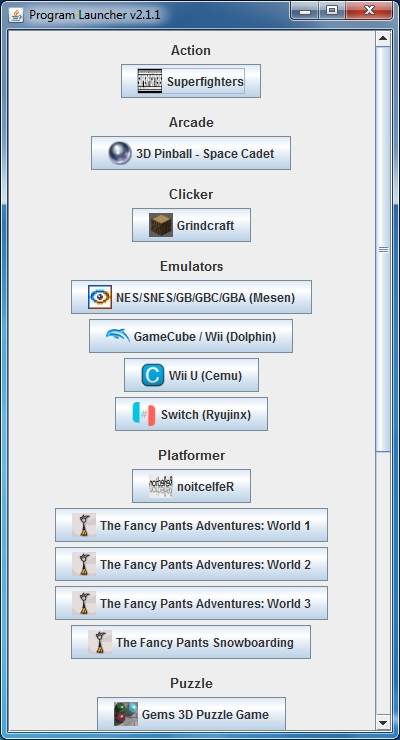
Task: Click the Superfighters game icon
Action: point(150,81)
